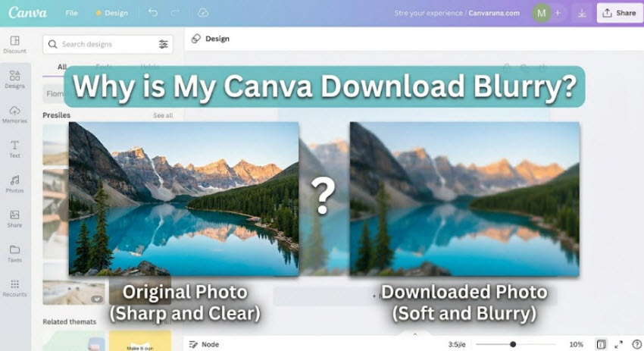This screenshot has width=644, height=351.
Task: Open the search filter options icon
Action: (x=164, y=44)
